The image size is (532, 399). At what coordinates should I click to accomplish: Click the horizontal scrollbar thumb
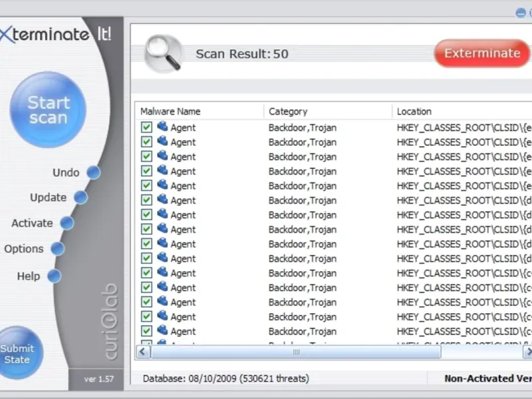click(296, 352)
